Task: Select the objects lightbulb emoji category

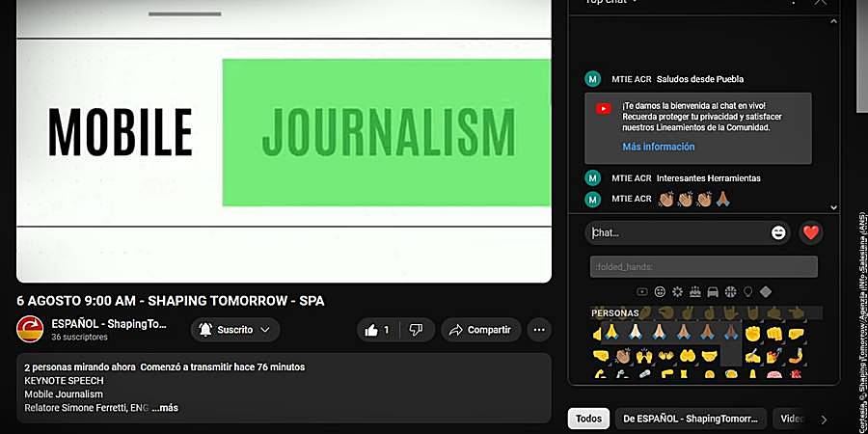Action: (747, 291)
